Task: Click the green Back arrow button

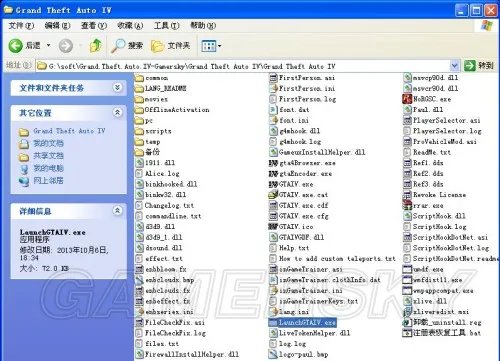Action: (x=15, y=46)
